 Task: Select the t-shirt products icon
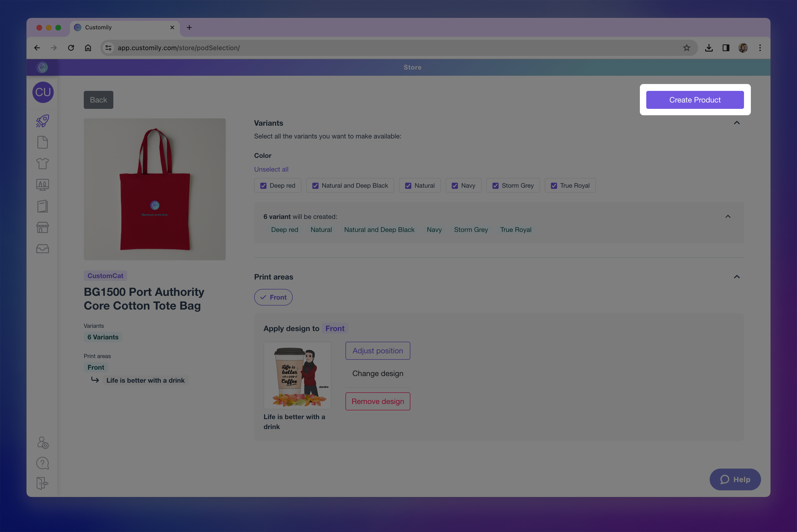pyautogui.click(x=42, y=163)
